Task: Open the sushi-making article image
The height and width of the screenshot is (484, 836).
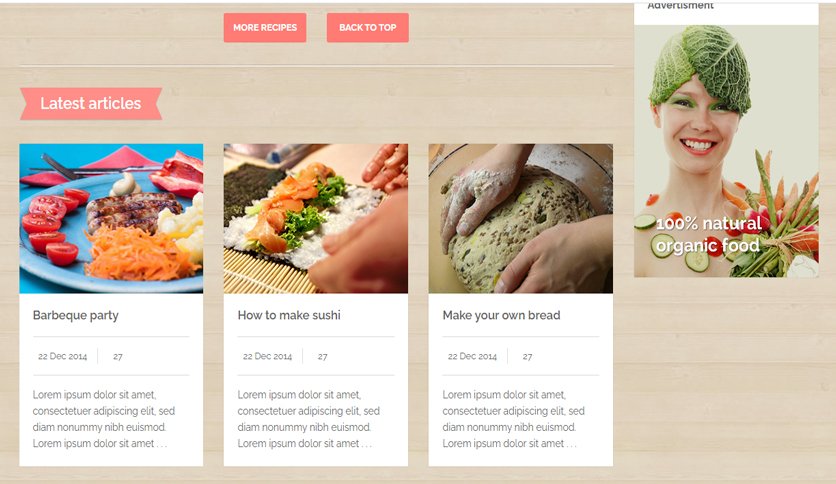Action: [x=316, y=219]
